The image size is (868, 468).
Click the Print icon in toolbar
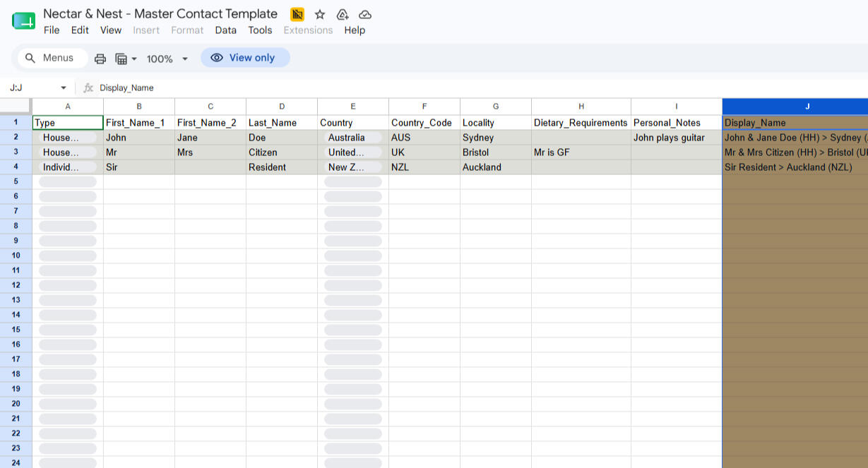(100, 59)
